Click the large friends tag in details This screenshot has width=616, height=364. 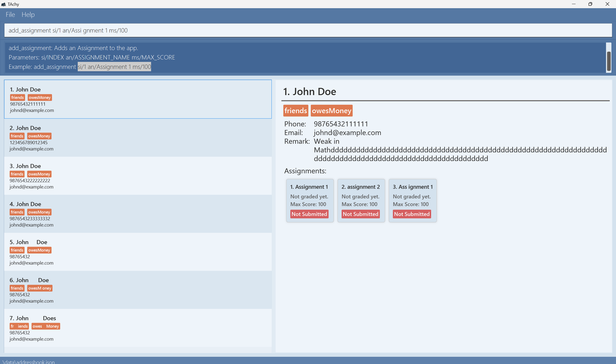[296, 111]
